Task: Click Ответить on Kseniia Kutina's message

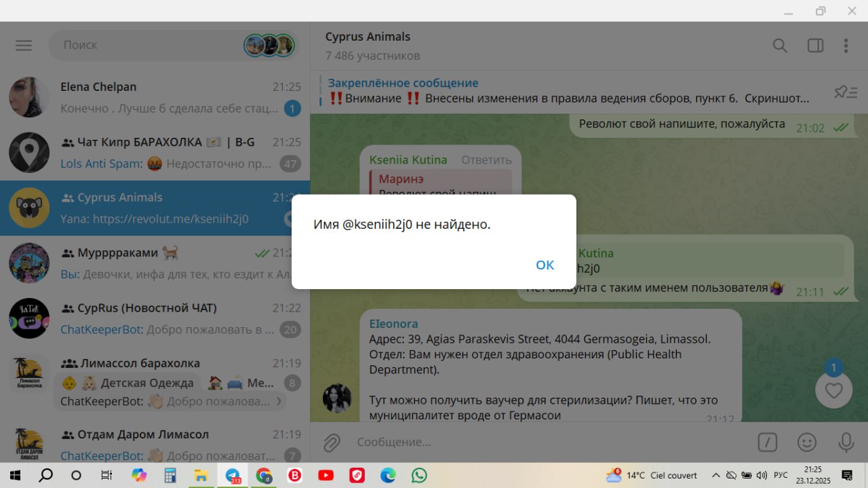Action: 486,160
